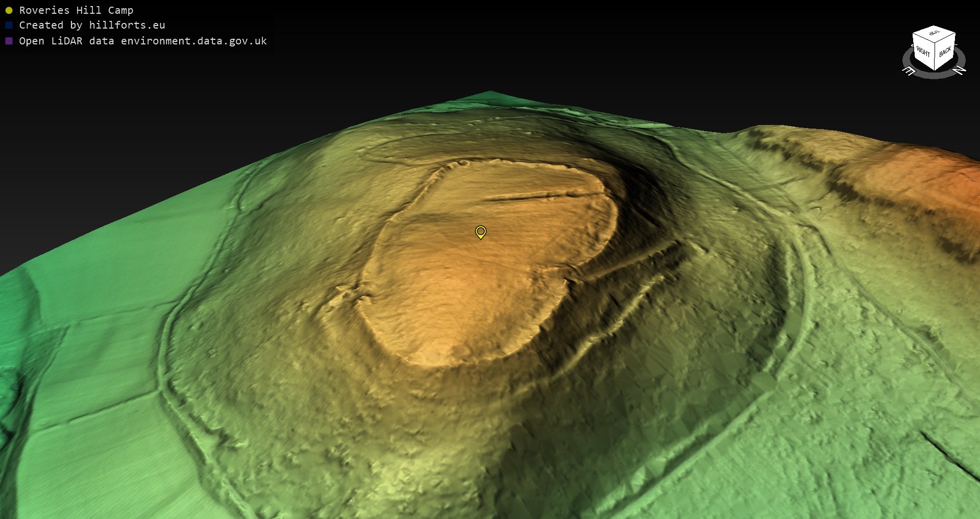The image size is (980, 519).
Task: Select the TOP face of the view cube
Action: pyautogui.click(x=935, y=34)
